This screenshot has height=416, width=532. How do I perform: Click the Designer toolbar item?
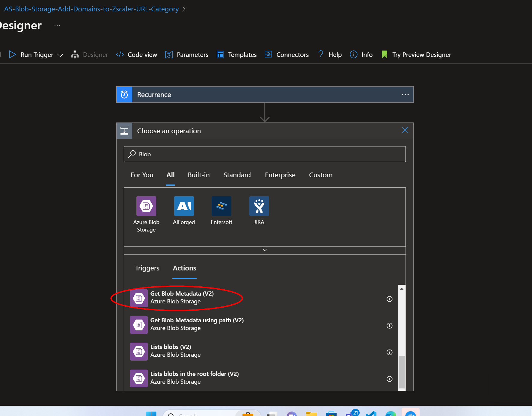coord(90,55)
